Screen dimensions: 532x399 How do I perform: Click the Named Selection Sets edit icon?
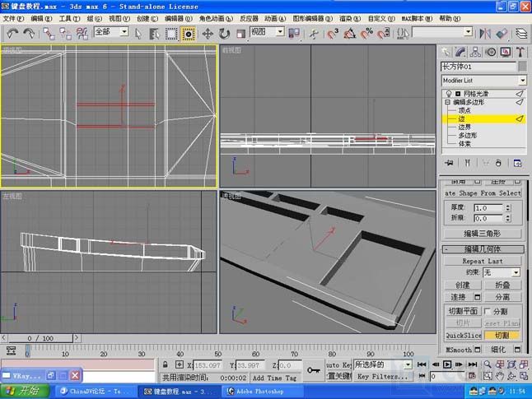403,33
